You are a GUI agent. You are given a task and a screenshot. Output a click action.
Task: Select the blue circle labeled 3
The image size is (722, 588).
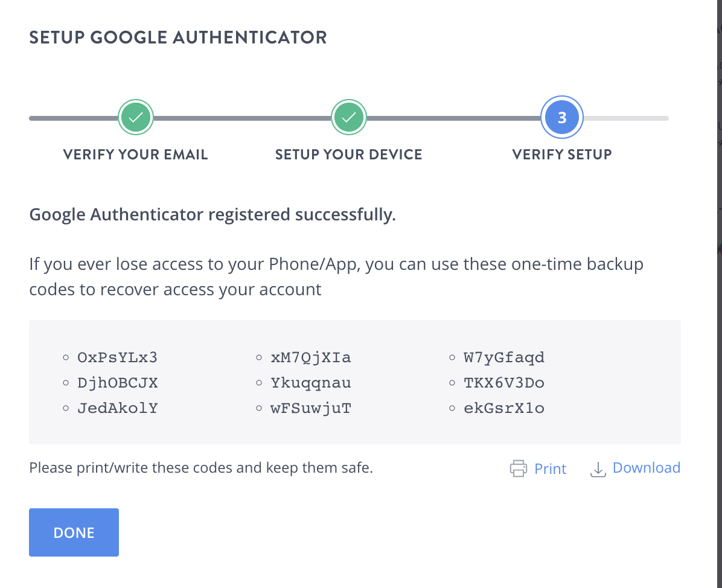tap(562, 117)
